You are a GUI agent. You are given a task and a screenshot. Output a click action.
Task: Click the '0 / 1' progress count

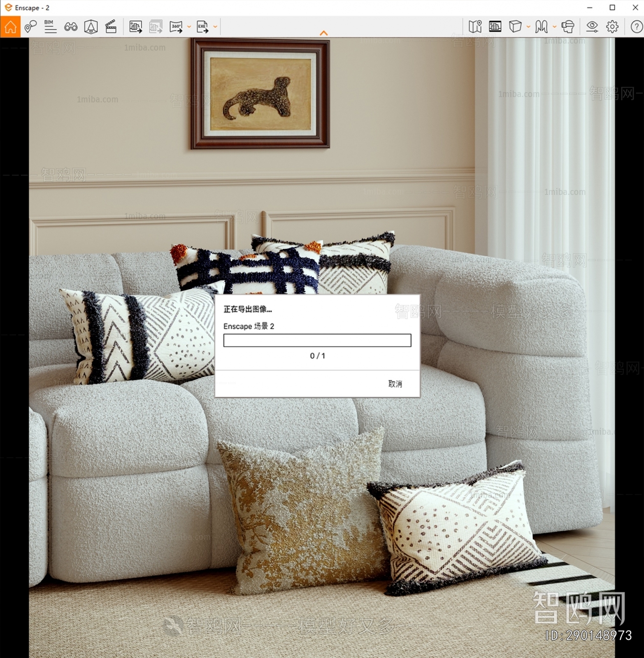coord(317,356)
